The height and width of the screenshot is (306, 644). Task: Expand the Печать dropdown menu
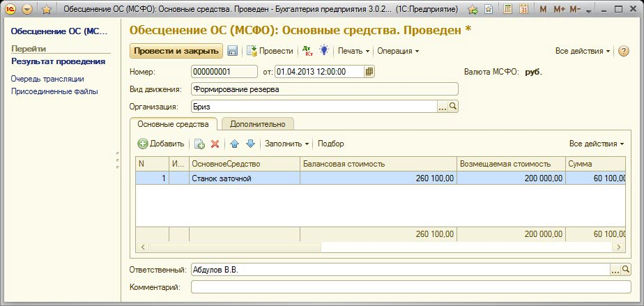353,51
